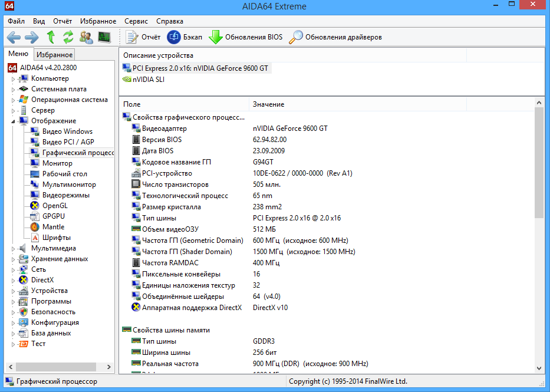Expand the Компьютер tree node
The image size is (550, 392).
(x=13, y=79)
